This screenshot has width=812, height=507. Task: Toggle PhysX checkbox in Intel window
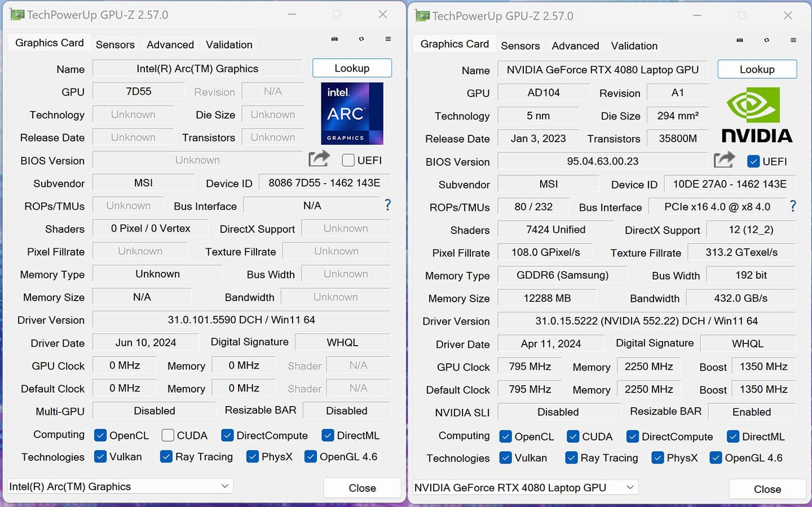pyautogui.click(x=253, y=457)
